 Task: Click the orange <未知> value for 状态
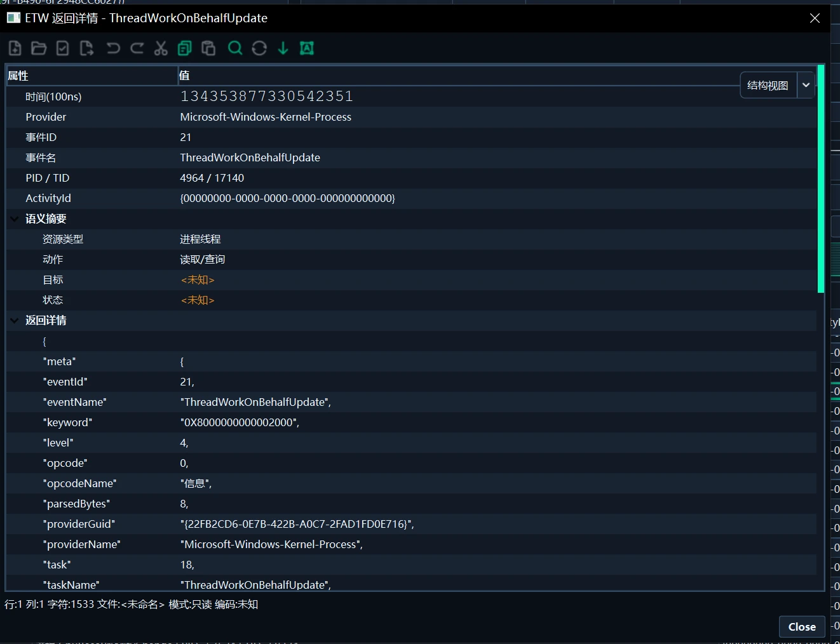coord(198,300)
